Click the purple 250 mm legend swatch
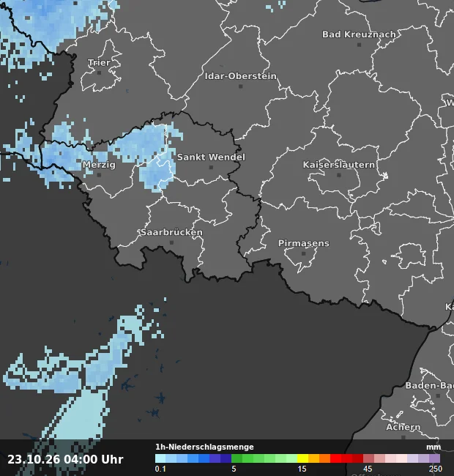The height and width of the screenshot is (476, 454). [435, 458]
